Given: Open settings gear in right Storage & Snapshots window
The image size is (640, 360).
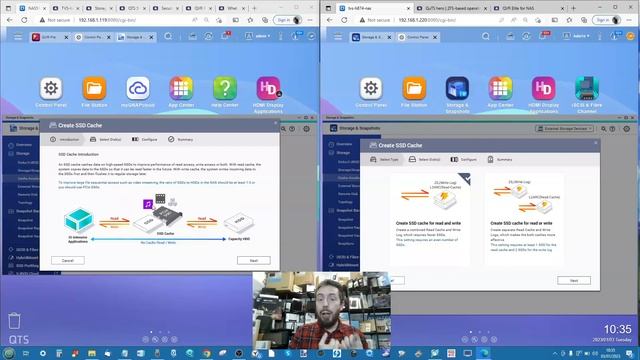Looking at the screenshot, I should [x=626, y=129].
